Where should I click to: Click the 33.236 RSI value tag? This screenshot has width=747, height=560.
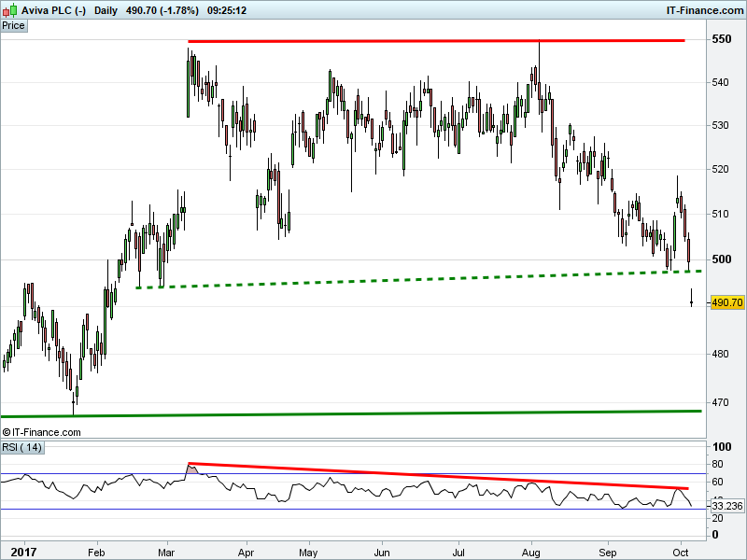(727, 506)
